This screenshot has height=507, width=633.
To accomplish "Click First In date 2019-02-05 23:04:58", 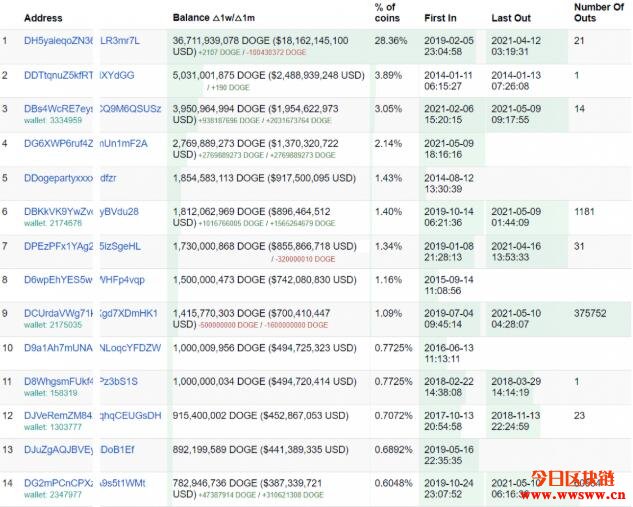I will tap(449, 46).
